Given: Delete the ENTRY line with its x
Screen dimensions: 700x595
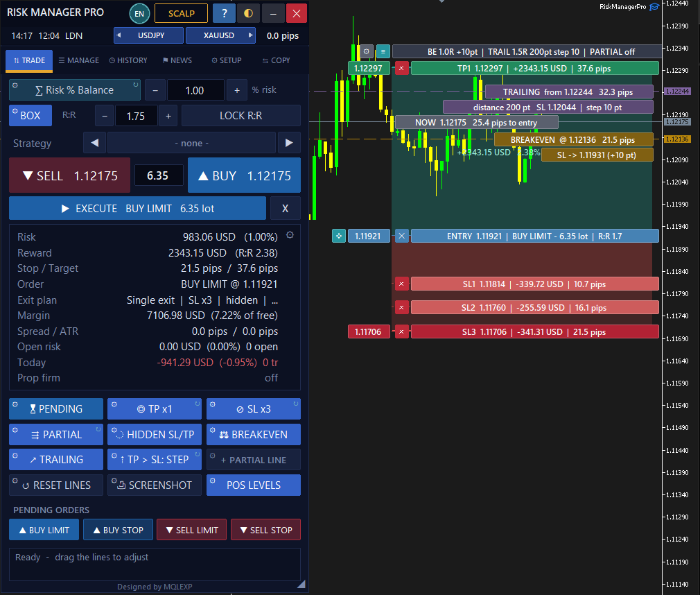Looking at the screenshot, I should (x=401, y=236).
